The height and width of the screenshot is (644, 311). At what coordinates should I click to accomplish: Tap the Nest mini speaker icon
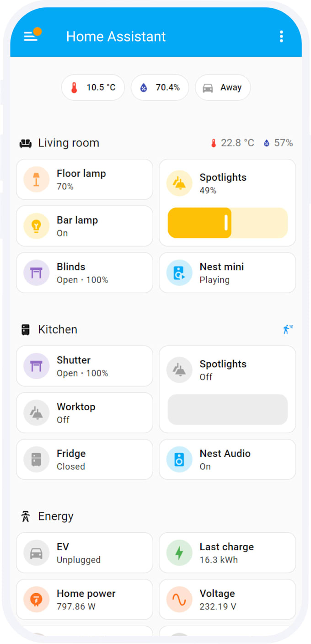[179, 273]
